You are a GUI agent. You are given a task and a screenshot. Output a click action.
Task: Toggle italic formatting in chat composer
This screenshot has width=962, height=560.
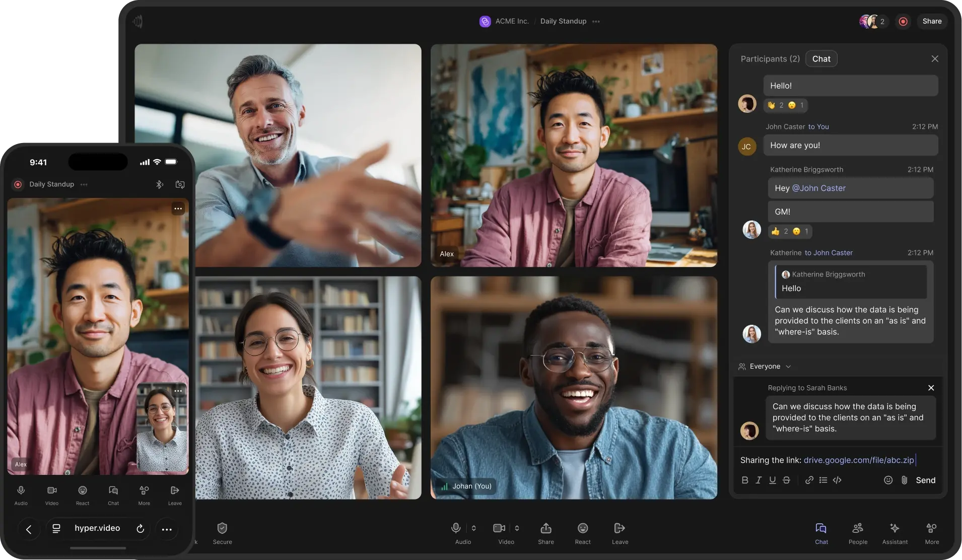point(759,480)
